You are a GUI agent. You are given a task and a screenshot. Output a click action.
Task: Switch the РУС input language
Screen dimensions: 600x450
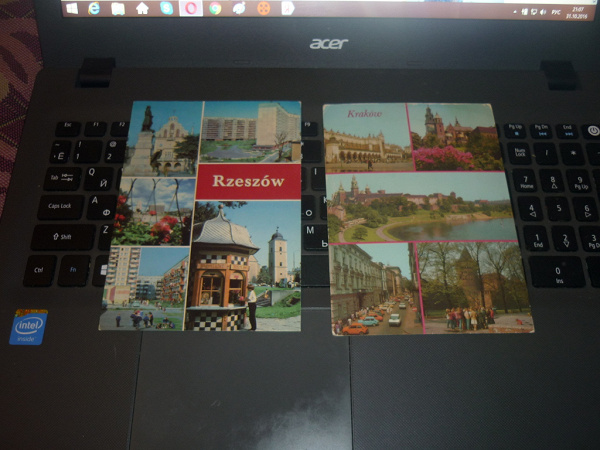556,13
